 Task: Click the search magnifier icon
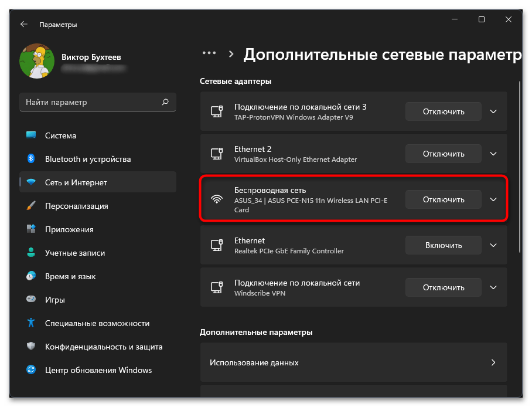pos(165,102)
